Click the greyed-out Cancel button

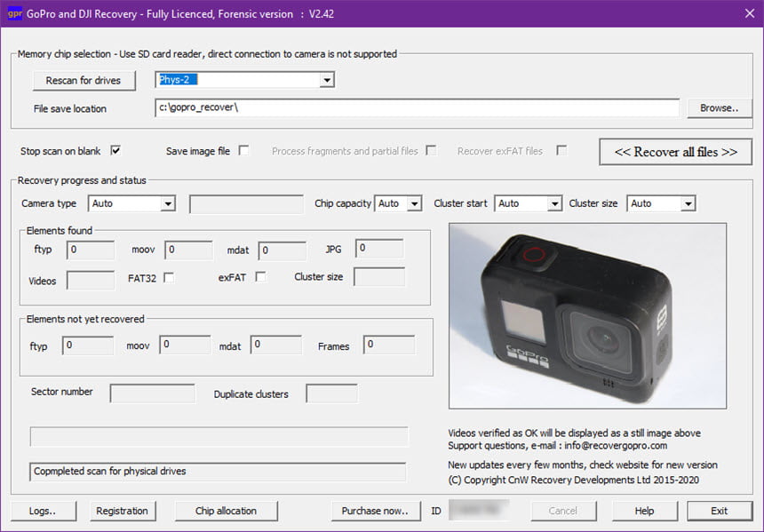pyautogui.click(x=563, y=511)
